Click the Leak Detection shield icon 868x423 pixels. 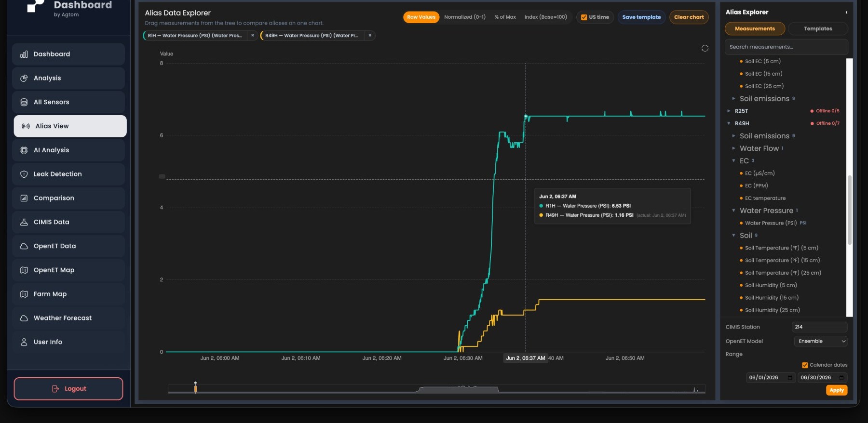pos(24,174)
